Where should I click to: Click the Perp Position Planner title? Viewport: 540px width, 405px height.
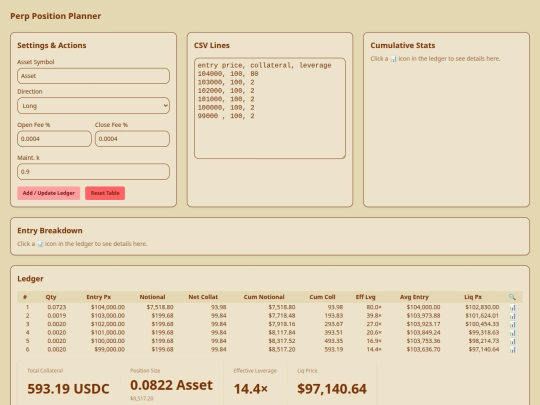[55, 16]
